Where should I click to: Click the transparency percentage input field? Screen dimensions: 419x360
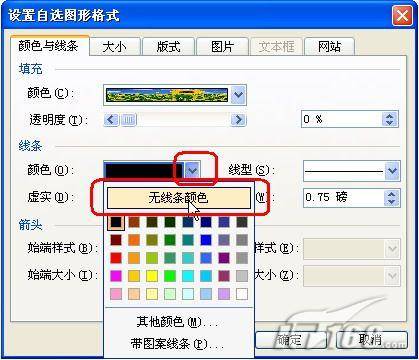pyautogui.click(x=343, y=119)
